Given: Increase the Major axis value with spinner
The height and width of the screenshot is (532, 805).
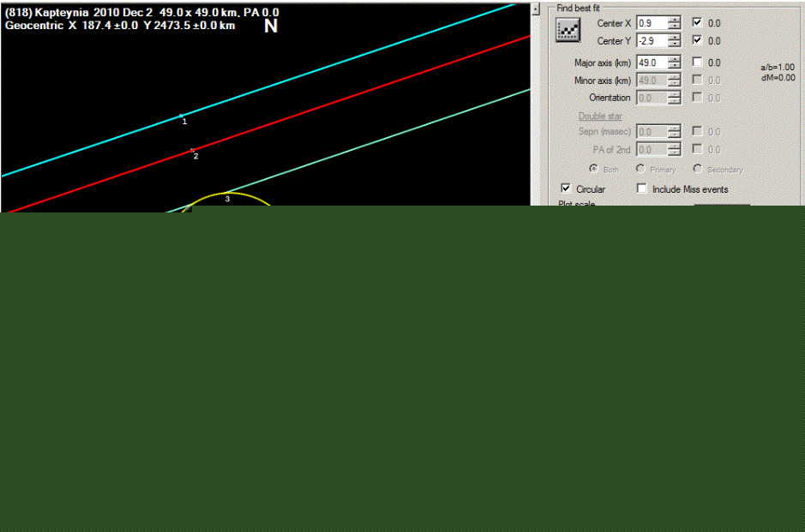Looking at the screenshot, I should tap(674, 59).
